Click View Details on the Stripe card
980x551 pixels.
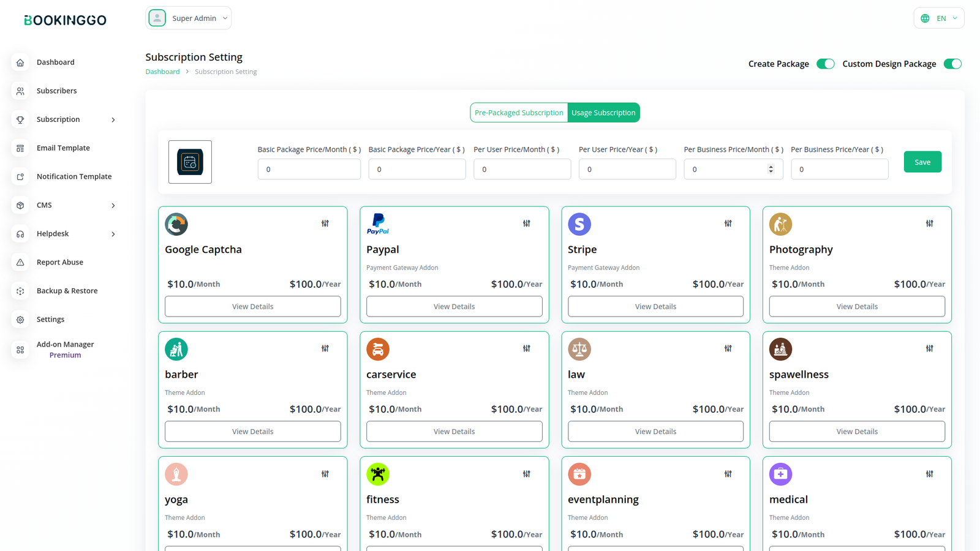(655, 307)
